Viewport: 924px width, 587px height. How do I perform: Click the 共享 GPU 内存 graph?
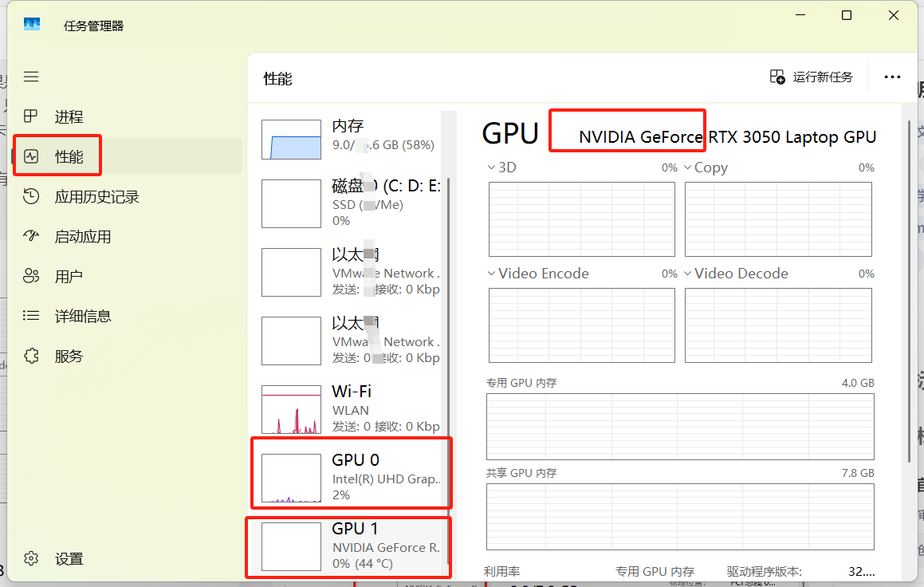point(680,517)
